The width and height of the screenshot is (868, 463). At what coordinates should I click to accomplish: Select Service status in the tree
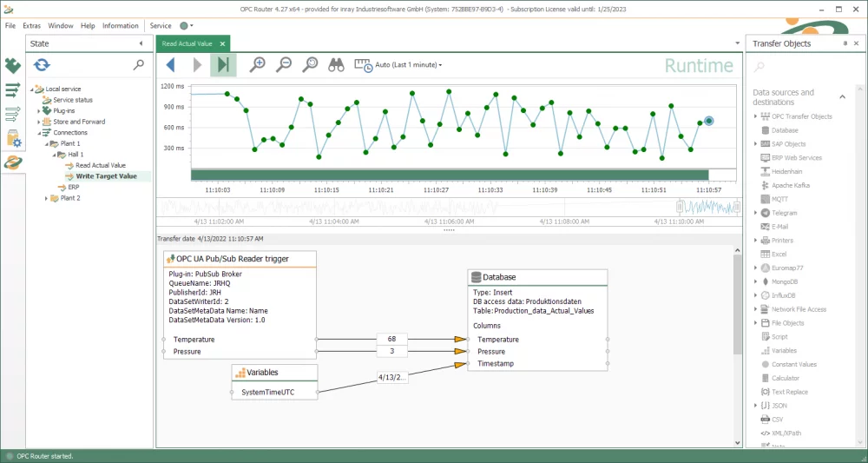pyautogui.click(x=73, y=100)
